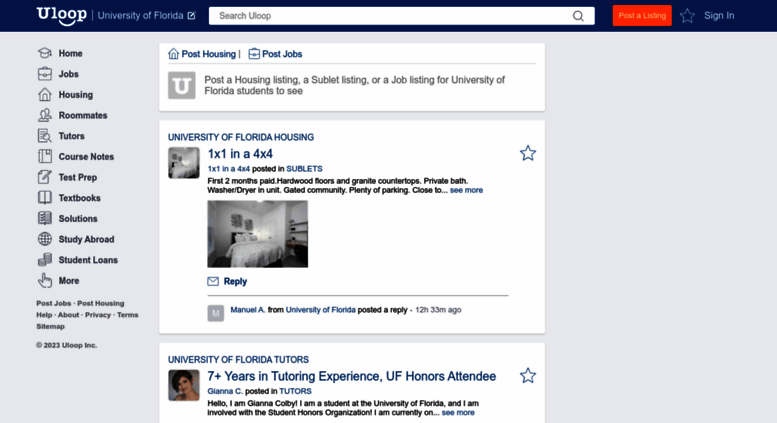Viewport: 777px width, 423px height.
Task: Expand 'see more' on Gianna's tutor post
Action: click(458, 413)
